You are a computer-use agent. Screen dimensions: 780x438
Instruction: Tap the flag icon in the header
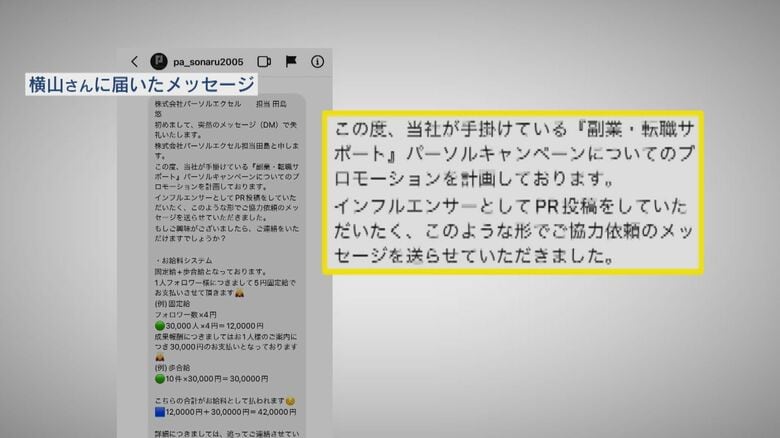(x=291, y=61)
